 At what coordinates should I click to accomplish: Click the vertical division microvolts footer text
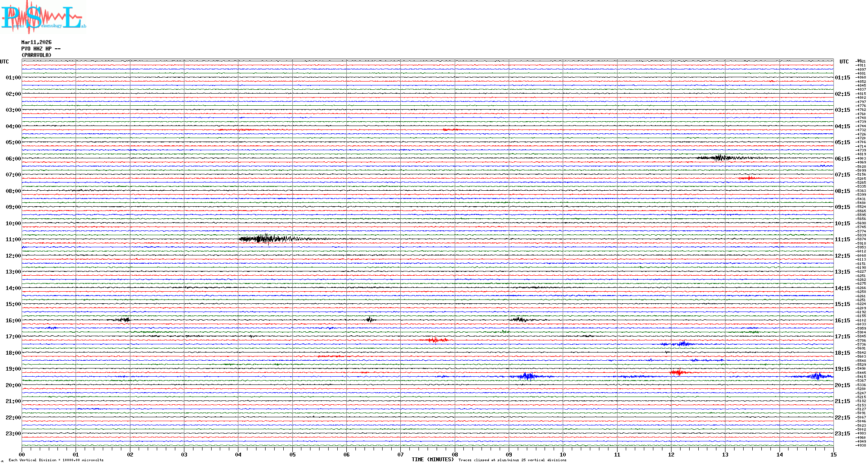click(56, 460)
